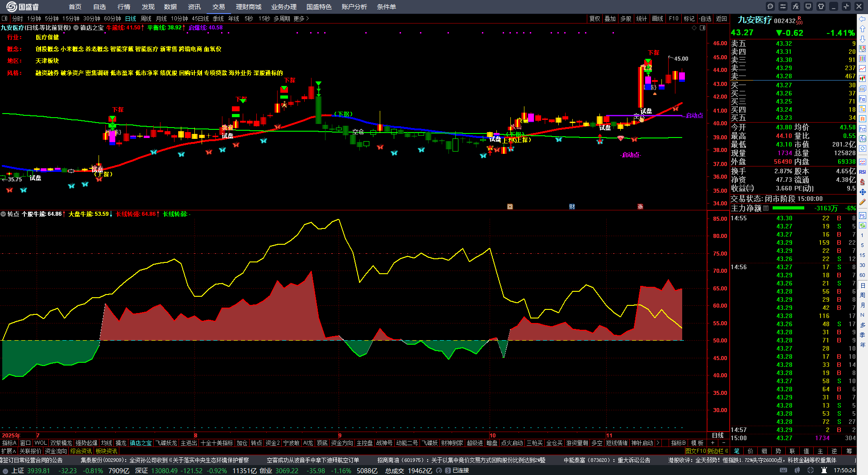Click the blue four-way move arrows sidebar icon
Viewport: 868px width, 475px height.
[863, 192]
